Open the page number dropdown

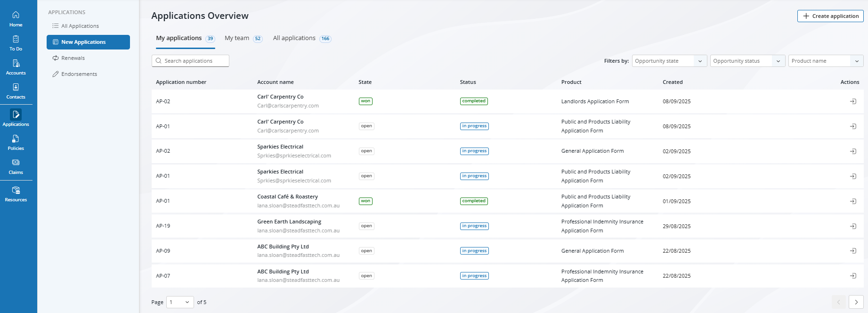click(180, 302)
